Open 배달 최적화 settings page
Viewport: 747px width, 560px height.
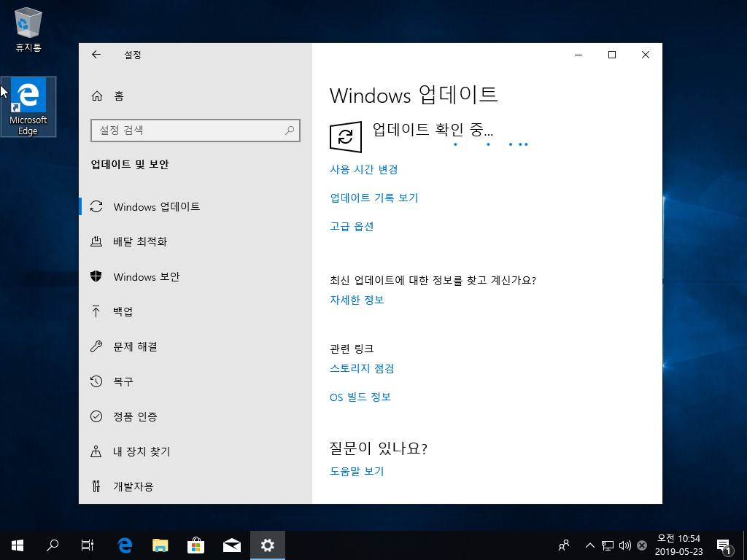click(x=196, y=241)
